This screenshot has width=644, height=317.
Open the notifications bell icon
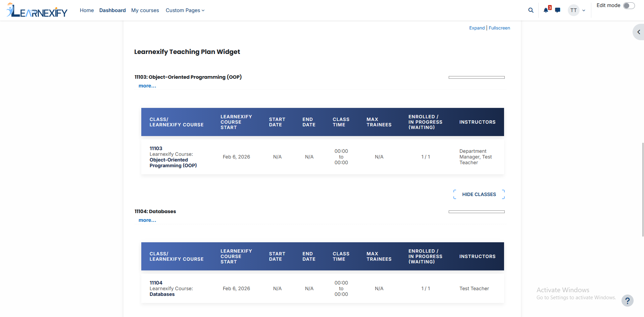click(x=546, y=10)
